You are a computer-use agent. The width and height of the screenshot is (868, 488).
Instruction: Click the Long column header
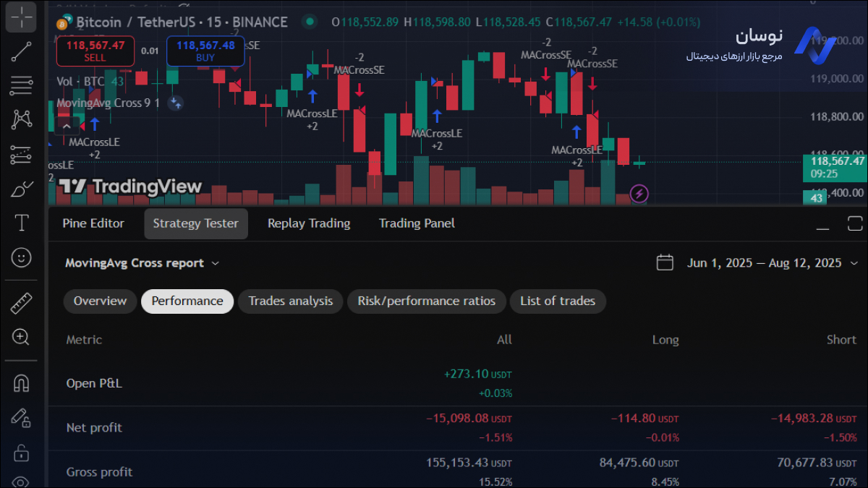[665, 340]
